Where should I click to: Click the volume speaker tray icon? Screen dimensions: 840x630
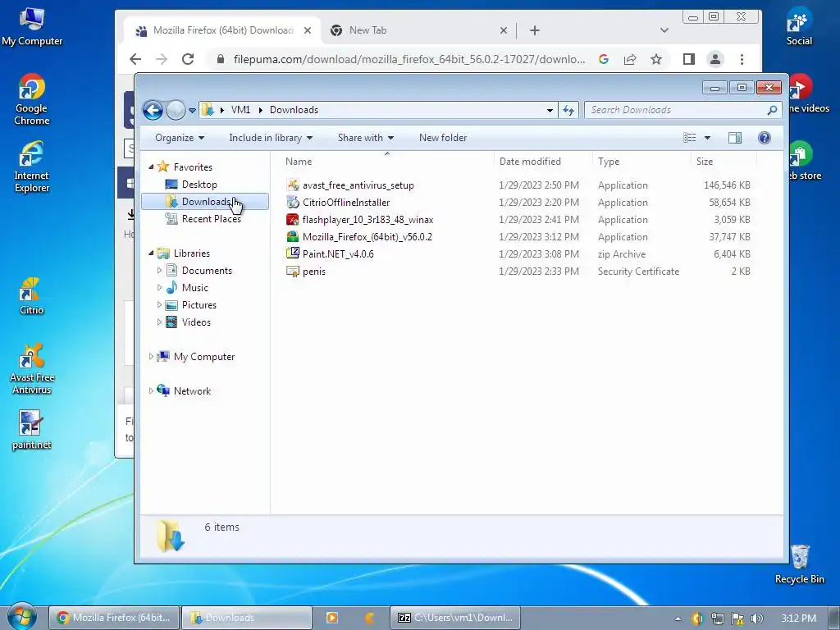point(756,619)
